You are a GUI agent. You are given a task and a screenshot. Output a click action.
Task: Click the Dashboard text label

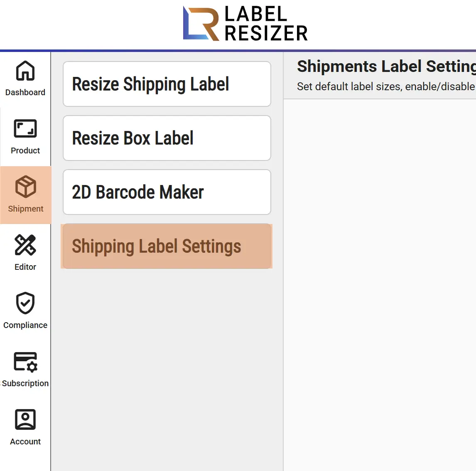click(x=25, y=92)
